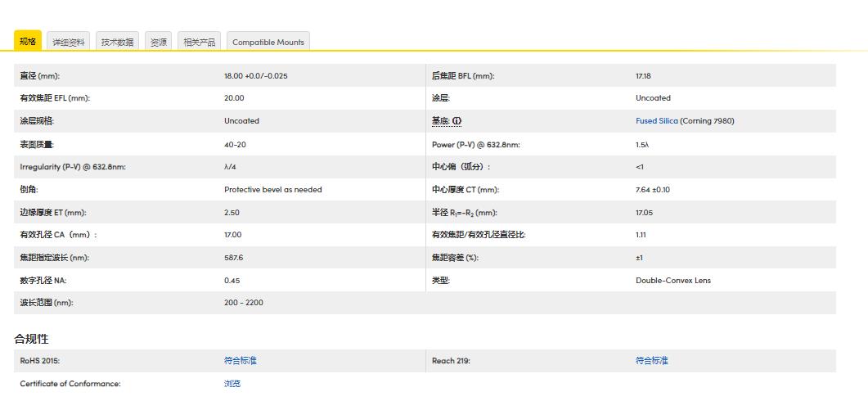Open 浏览 link for Certificate of Conformance
Image resolution: width=868 pixels, height=419 pixels.
pyautogui.click(x=232, y=384)
